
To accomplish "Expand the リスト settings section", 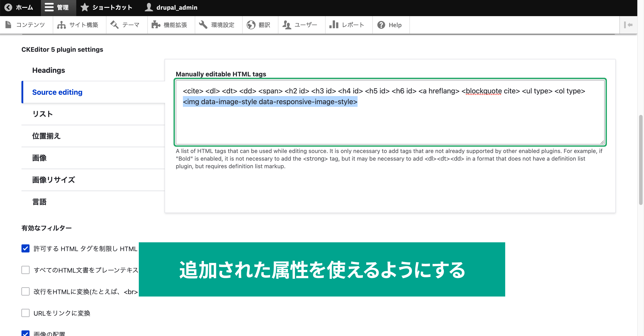I will click(42, 114).
